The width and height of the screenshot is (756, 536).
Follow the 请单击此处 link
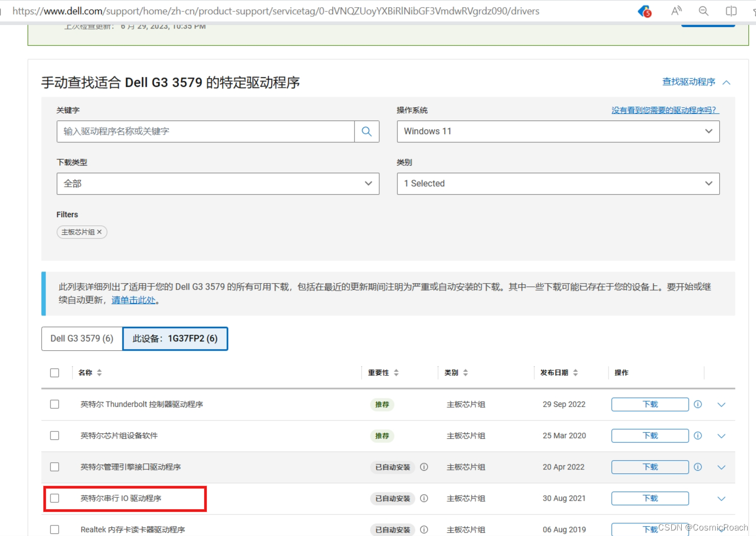pyautogui.click(x=134, y=300)
